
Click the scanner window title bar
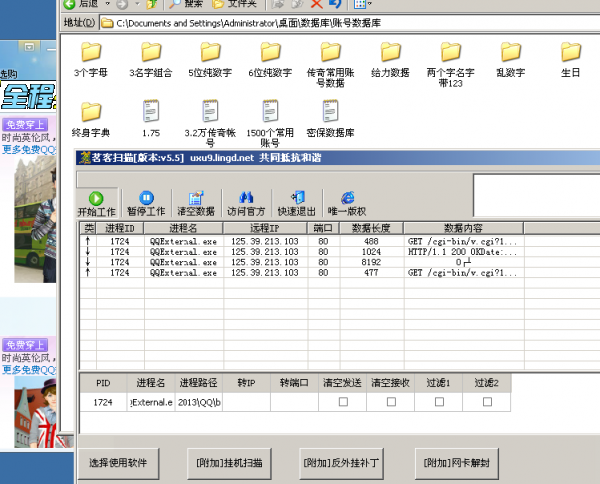(338, 158)
